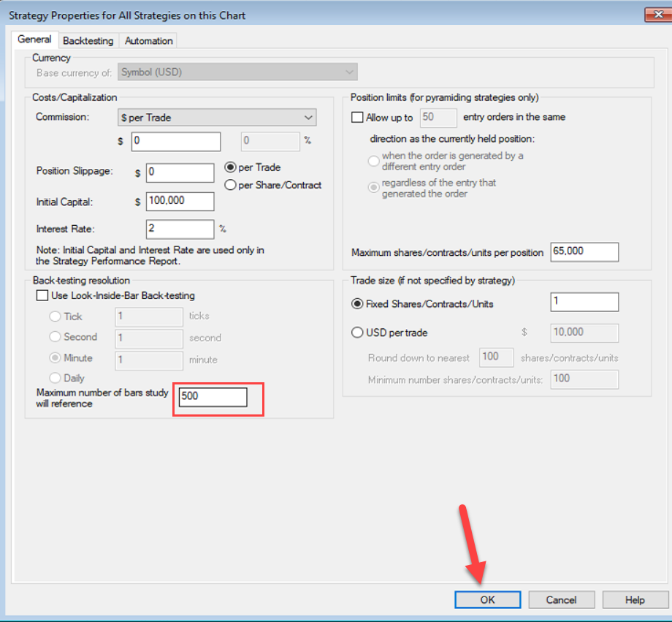Enable Use Look-Inside-Bar Back-testing checkbox
The width and height of the screenshot is (672, 622).
click(x=42, y=296)
